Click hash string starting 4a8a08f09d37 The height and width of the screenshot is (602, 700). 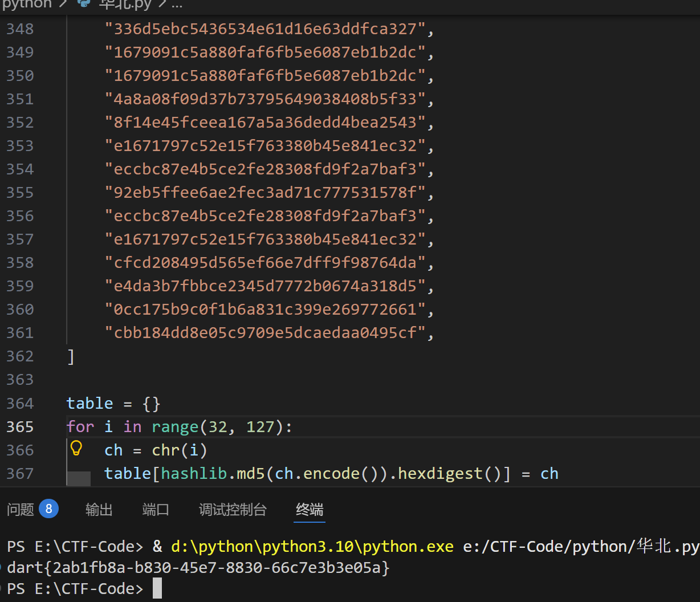tap(265, 99)
